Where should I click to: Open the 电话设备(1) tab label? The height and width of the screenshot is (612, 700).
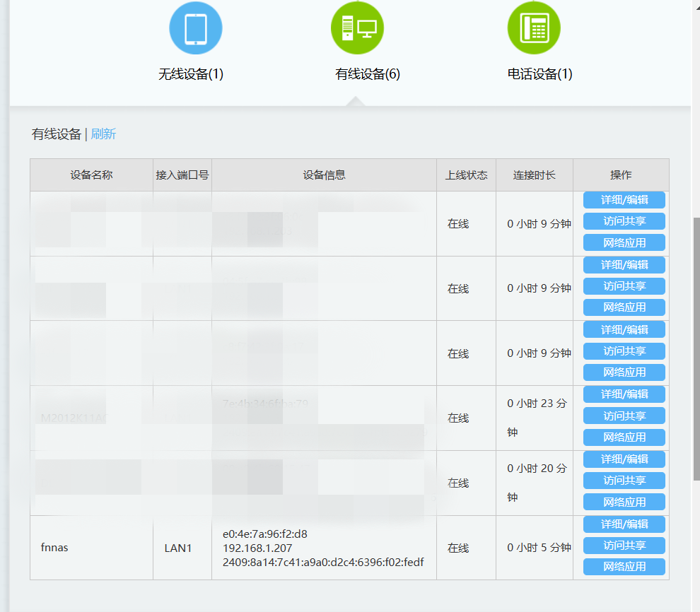coord(539,74)
